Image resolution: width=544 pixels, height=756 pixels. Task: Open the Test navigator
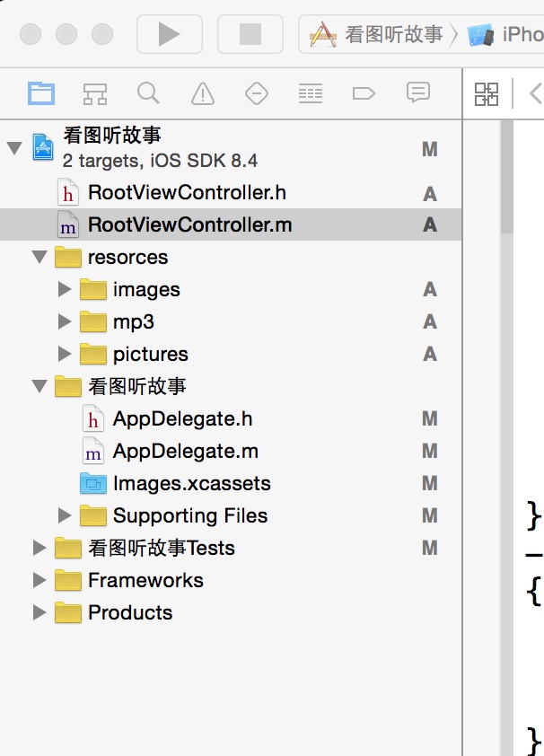257,93
